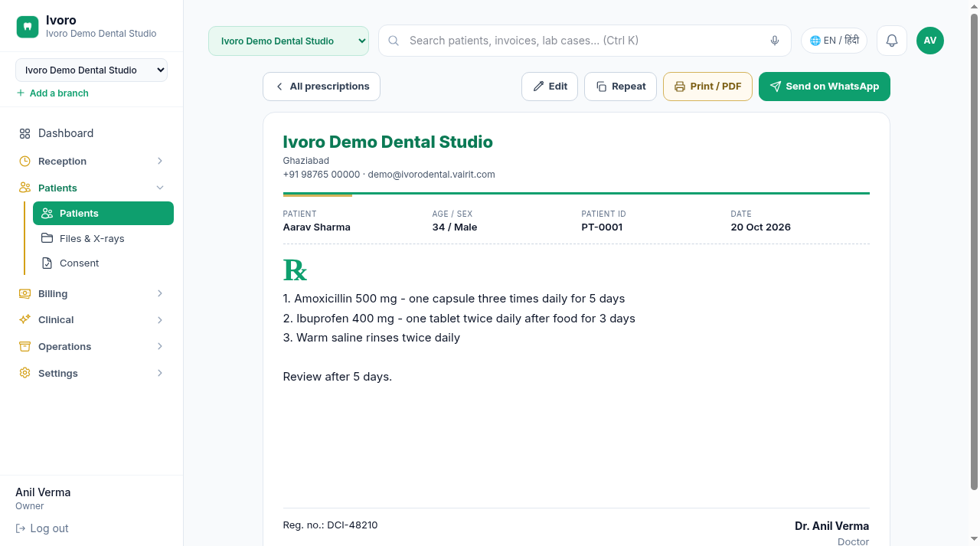Click the search patients input field
This screenshot has height=546, width=980.
[x=585, y=41]
